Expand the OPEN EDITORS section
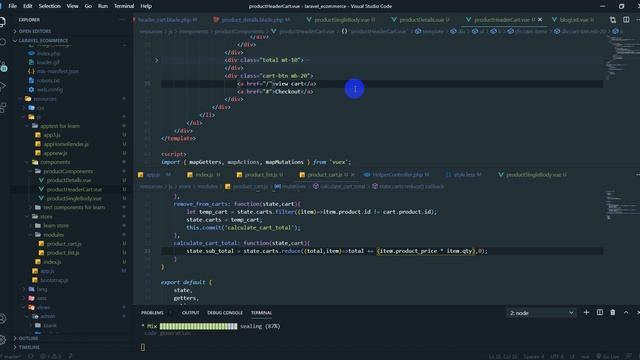Screen dimensions: 640x360 (35, 31)
